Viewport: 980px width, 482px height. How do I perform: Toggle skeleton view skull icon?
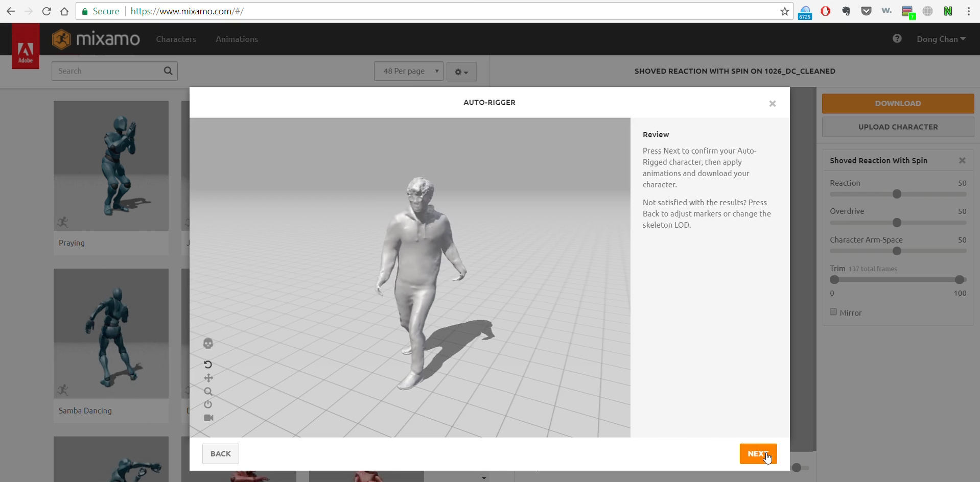click(208, 344)
